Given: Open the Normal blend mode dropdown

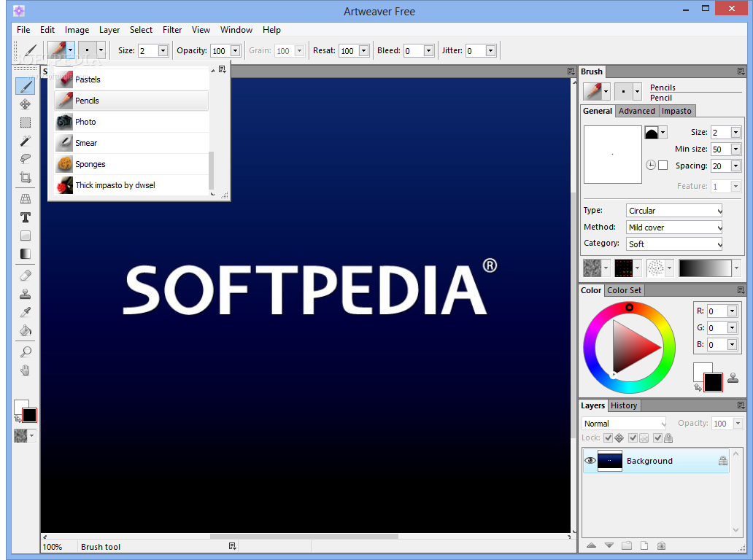Looking at the screenshot, I should (623, 423).
